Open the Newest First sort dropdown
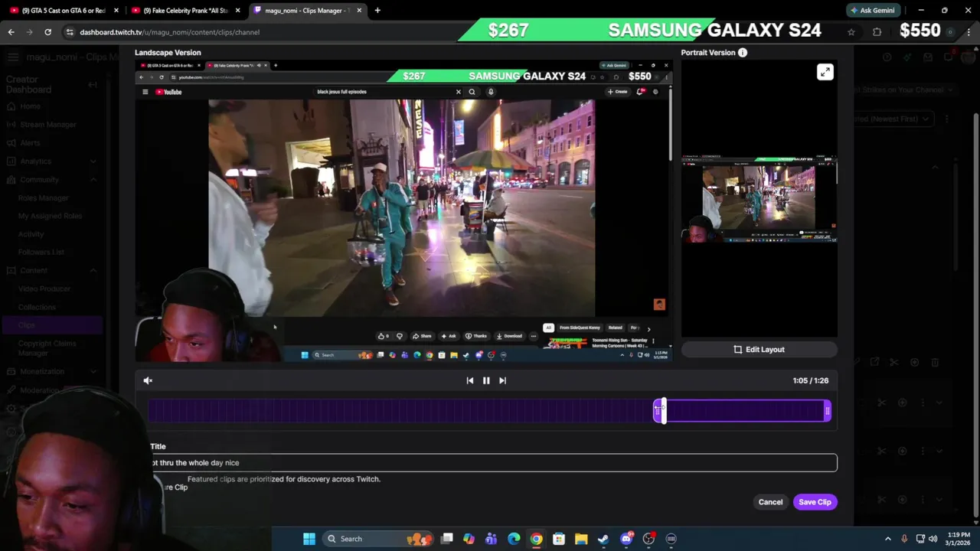This screenshot has height=551, width=980. coord(894,119)
